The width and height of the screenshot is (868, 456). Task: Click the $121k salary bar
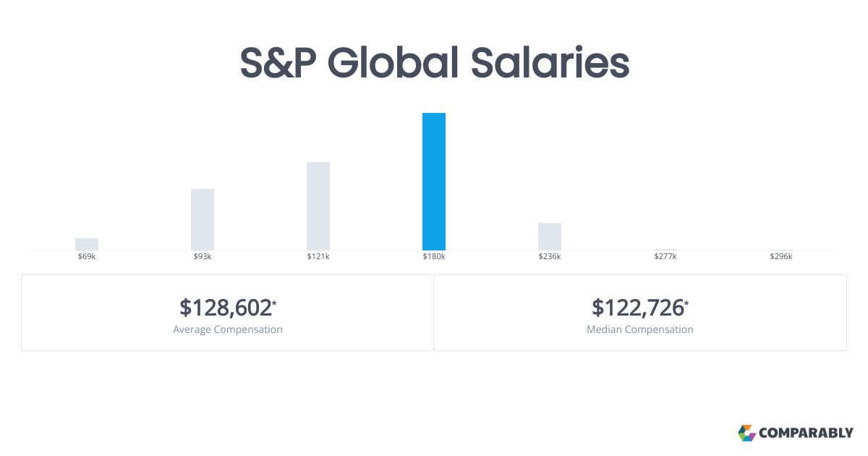[x=318, y=206]
